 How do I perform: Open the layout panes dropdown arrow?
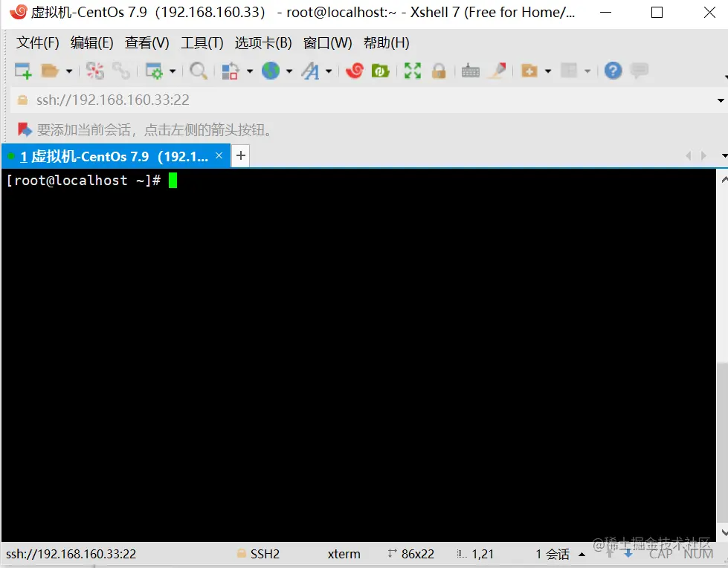[x=587, y=71]
